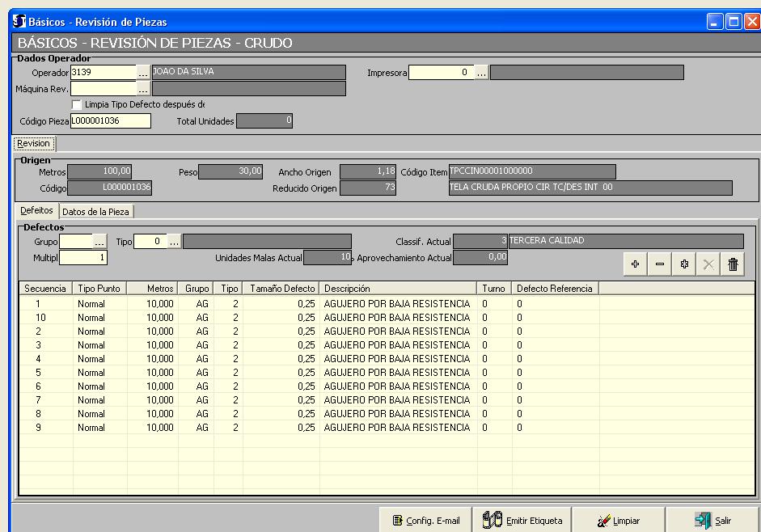
Task: Exit using the Salir button
Action: (x=712, y=521)
